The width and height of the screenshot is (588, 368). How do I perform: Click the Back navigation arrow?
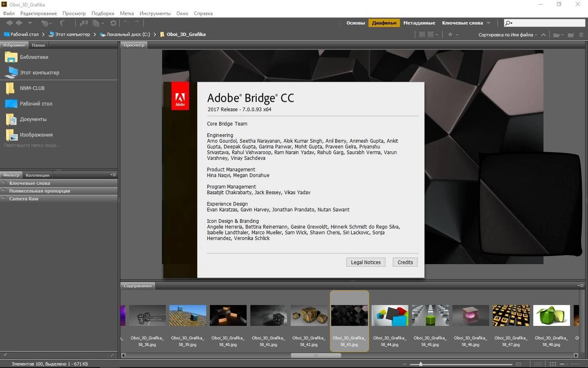click(9, 23)
